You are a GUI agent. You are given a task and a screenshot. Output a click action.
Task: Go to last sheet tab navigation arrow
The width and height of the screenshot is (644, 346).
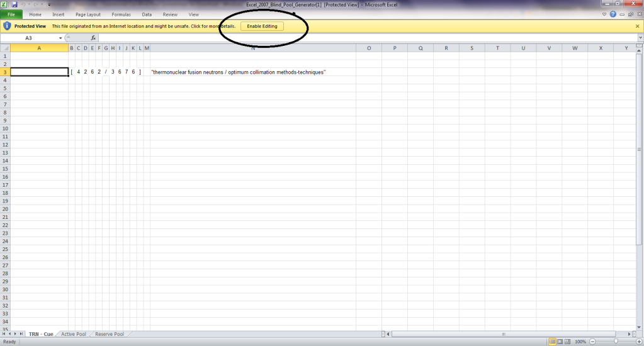click(21, 334)
